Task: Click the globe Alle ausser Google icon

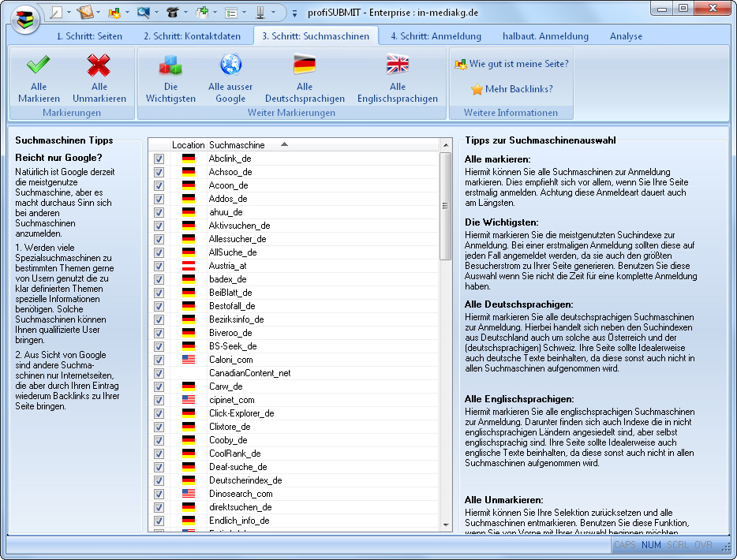Action: tap(230, 65)
